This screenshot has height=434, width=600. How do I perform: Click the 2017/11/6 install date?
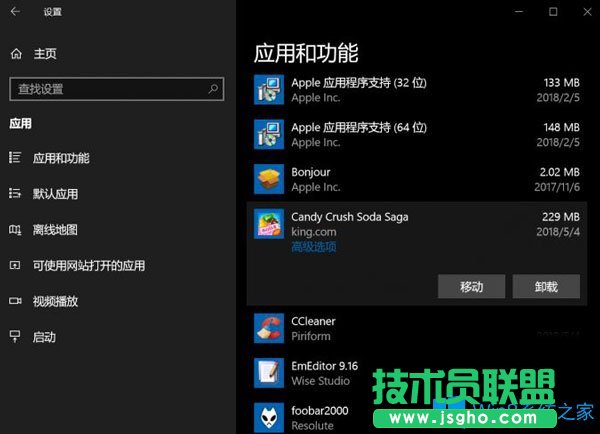pyautogui.click(x=557, y=187)
